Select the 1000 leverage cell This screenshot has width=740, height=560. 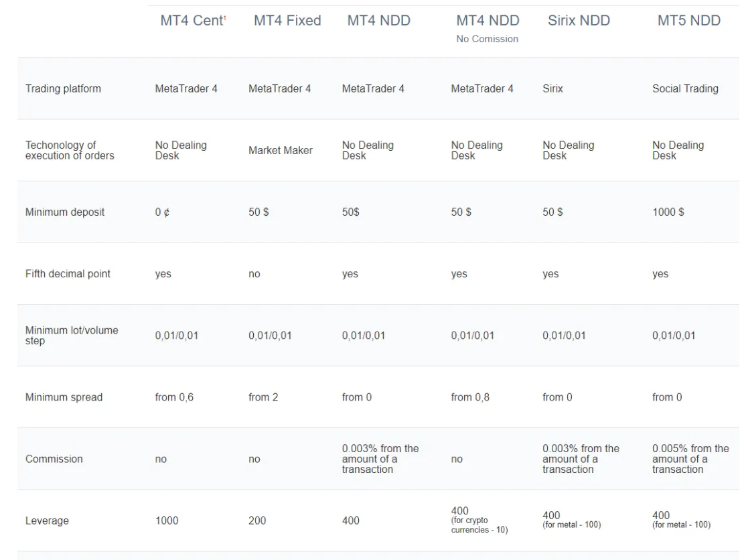(167, 520)
